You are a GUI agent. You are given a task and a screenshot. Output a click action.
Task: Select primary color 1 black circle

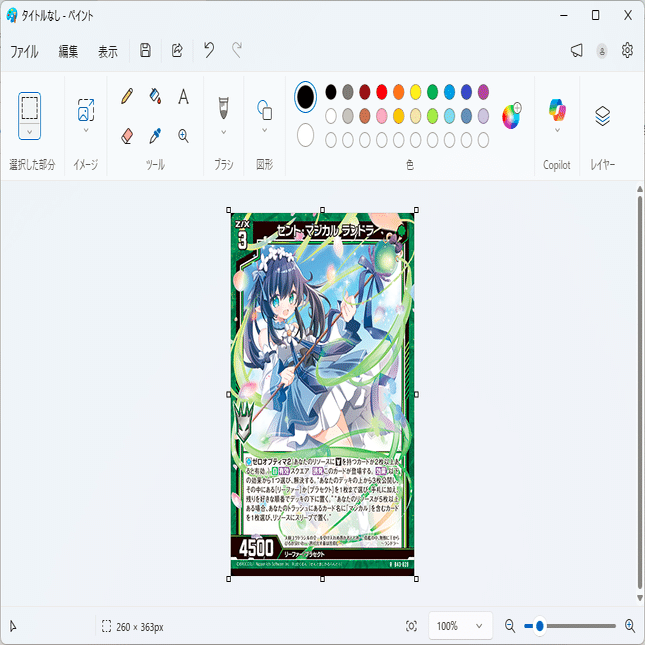(305, 97)
